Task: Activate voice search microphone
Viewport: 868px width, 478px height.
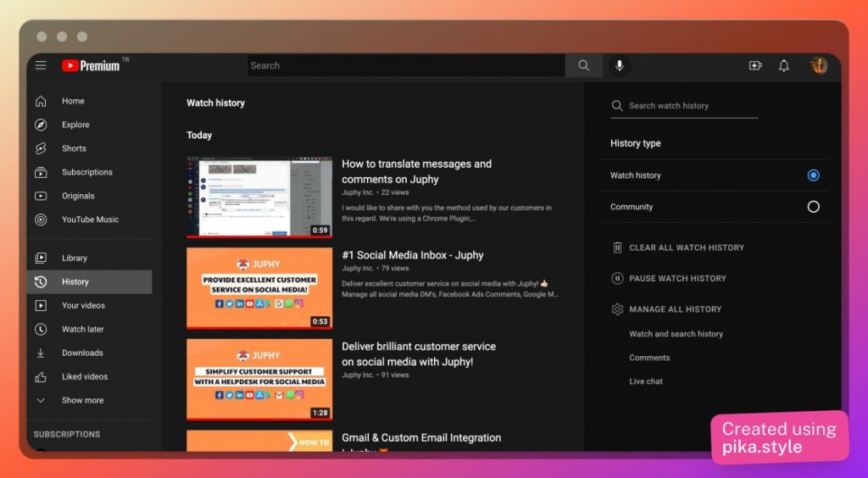Action: pyautogui.click(x=620, y=65)
